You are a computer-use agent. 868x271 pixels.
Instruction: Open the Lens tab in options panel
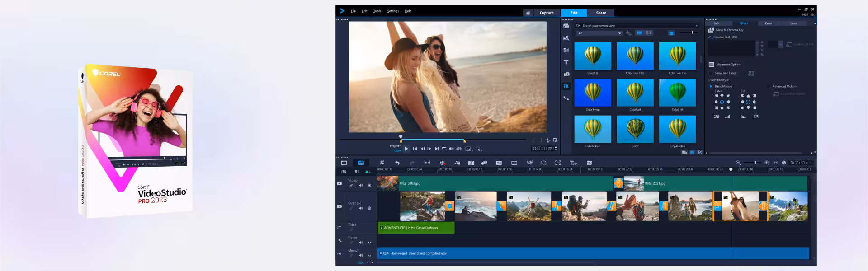pos(793,23)
